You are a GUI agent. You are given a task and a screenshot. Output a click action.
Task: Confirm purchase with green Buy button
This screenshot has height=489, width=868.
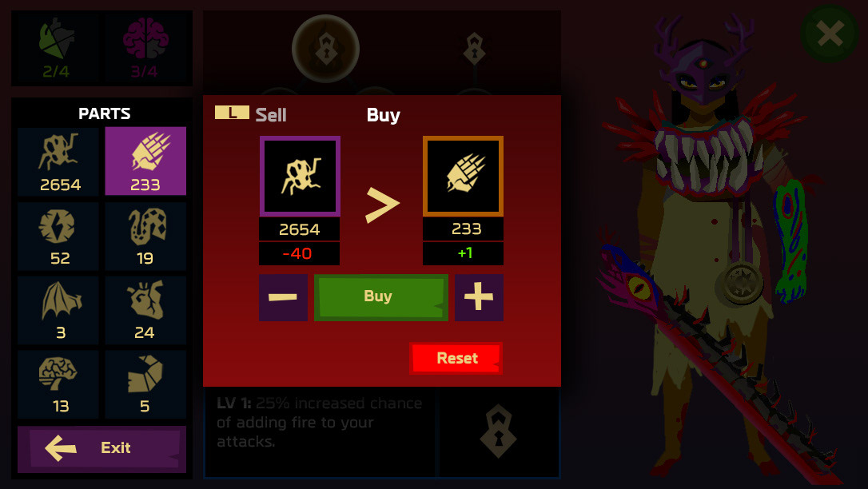click(x=381, y=297)
